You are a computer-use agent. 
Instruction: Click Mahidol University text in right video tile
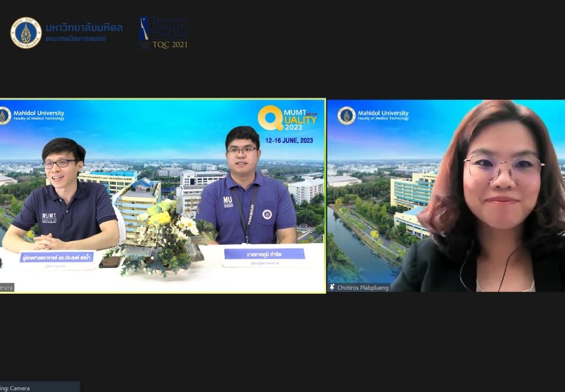[383, 113]
